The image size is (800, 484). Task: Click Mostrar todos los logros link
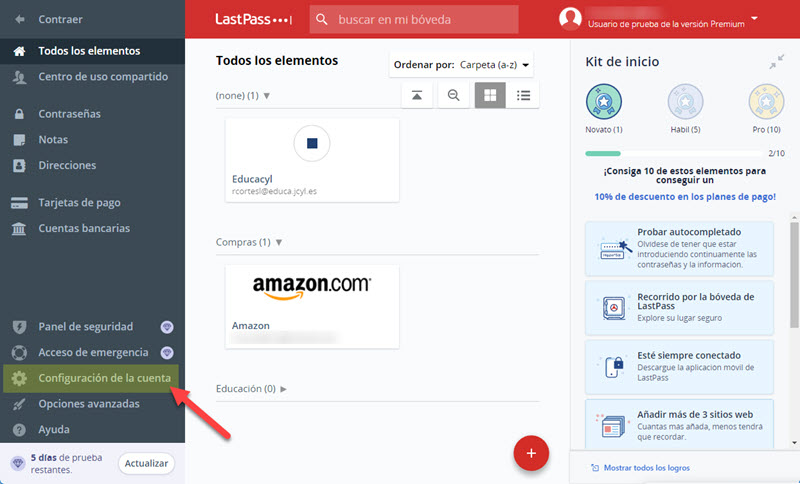point(646,468)
